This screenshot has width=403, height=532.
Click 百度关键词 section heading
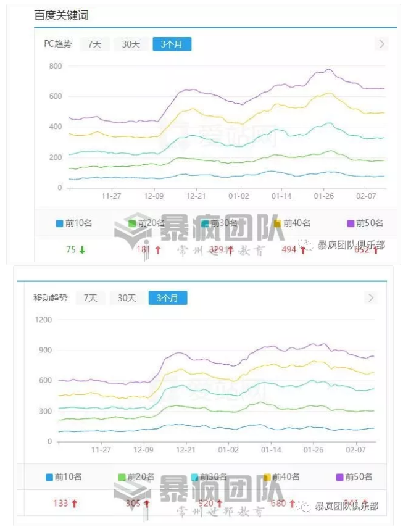pyautogui.click(x=61, y=14)
